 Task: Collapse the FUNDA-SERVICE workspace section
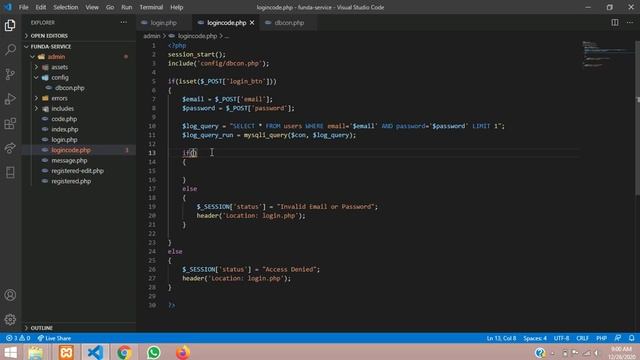(51, 47)
